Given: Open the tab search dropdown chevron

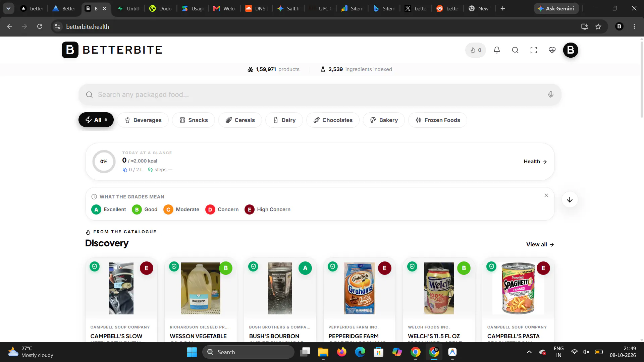Looking at the screenshot, I should click(x=8, y=8).
